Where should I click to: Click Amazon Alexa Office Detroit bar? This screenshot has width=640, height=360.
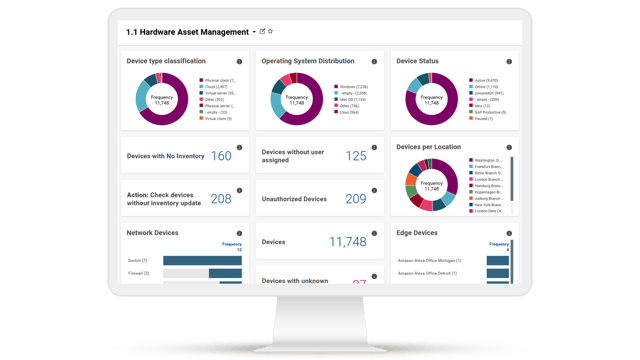pos(498,273)
